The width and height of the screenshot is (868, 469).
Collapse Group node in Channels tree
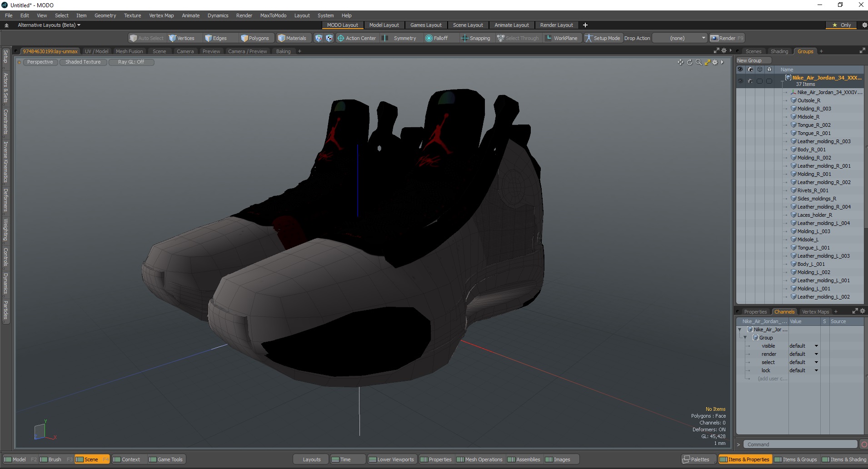(x=745, y=338)
